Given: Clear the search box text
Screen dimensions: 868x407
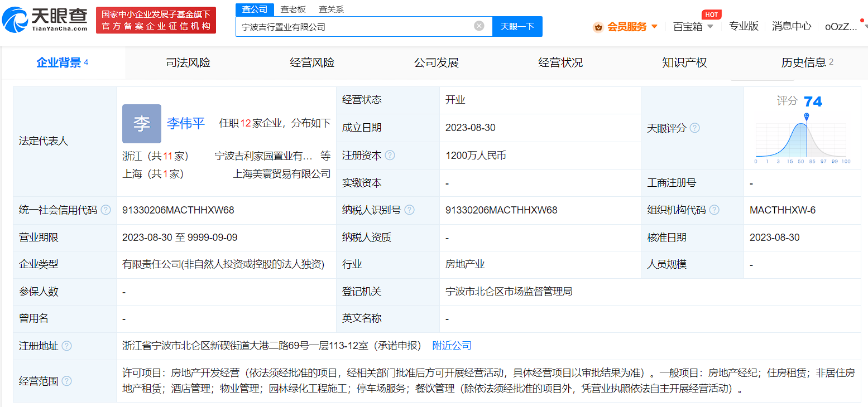Looking at the screenshot, I should click(x=479, y=26).
